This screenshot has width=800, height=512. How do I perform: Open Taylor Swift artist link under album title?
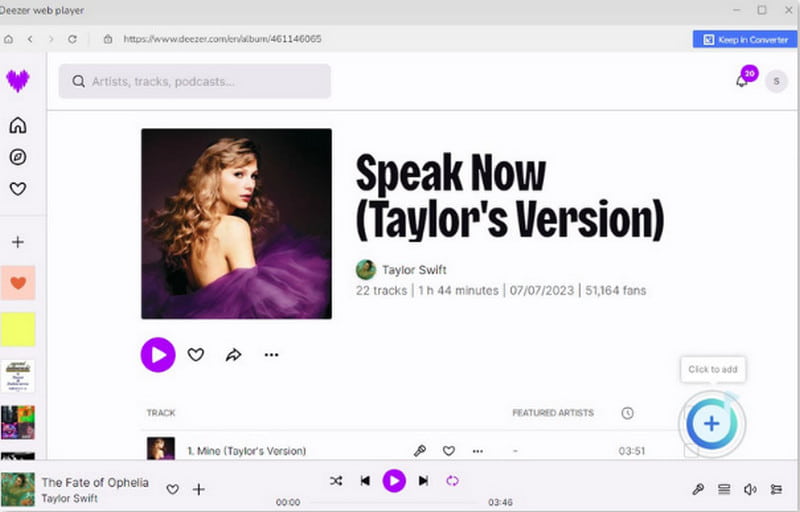coord(414,270)
